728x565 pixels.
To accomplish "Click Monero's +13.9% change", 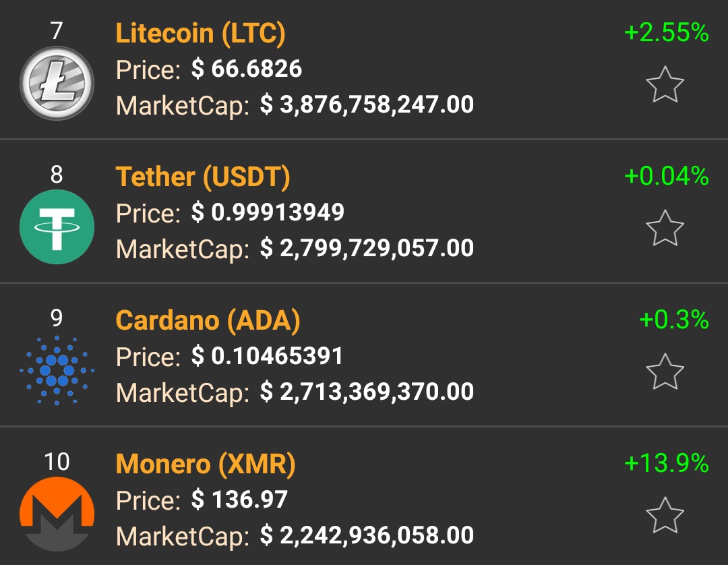I will point(667,463).
